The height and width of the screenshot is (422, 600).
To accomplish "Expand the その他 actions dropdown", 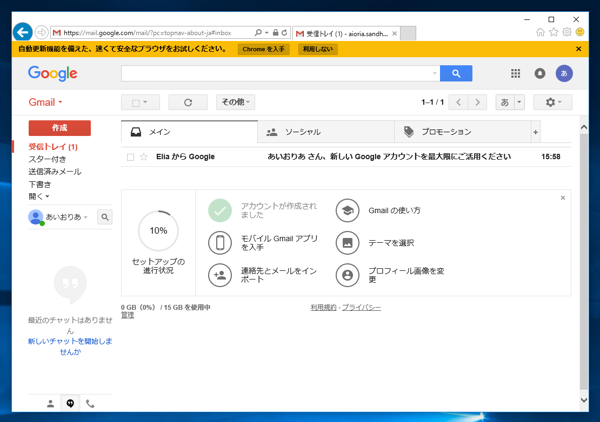I will point(235,102).
